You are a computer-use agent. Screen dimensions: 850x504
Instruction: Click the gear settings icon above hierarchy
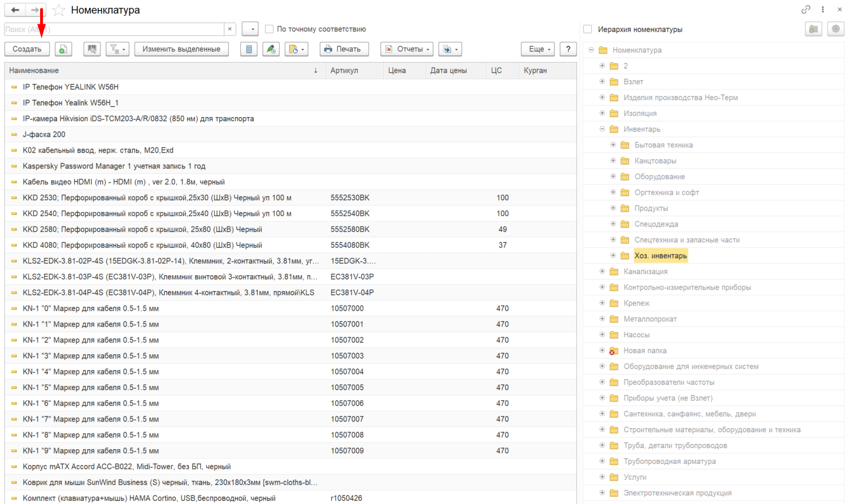pyautogui.click(x=835, y=29)
